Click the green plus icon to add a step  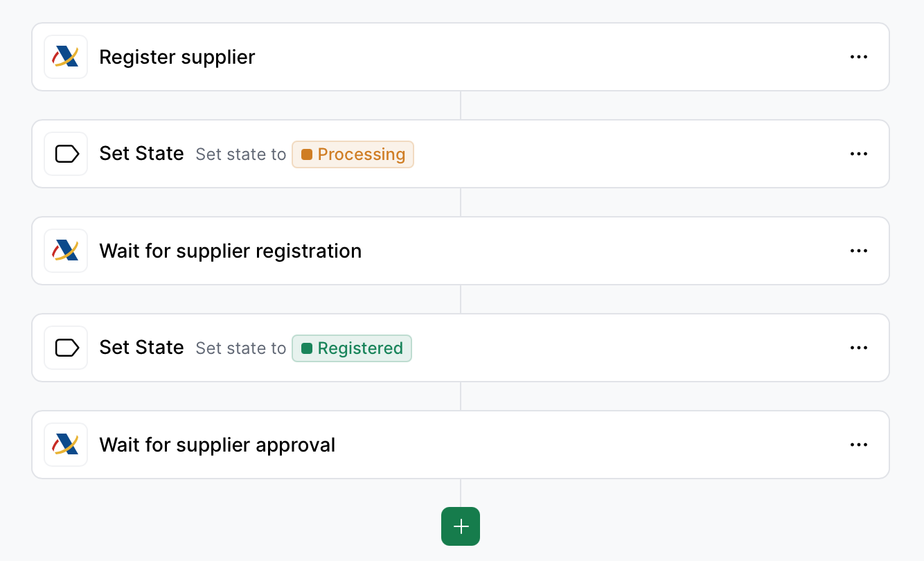coord(460,526)
